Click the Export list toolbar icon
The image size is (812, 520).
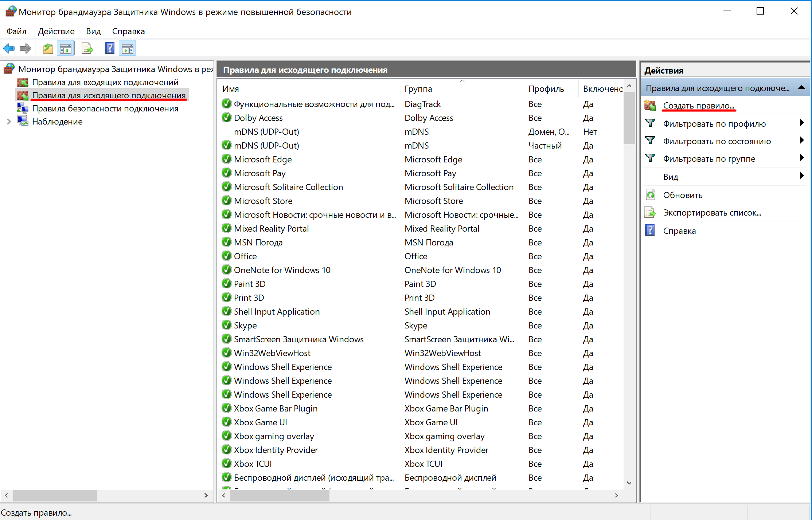pos(87,48)
